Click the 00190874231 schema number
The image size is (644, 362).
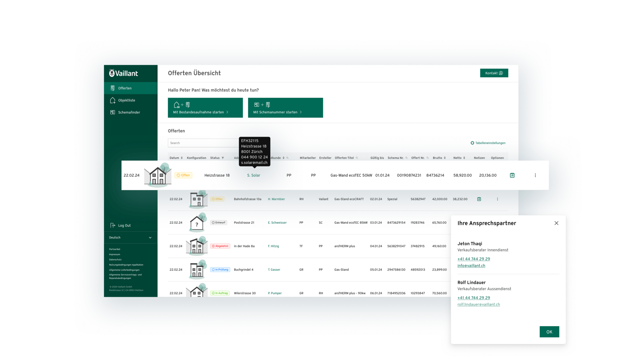(x=409, y=175)
